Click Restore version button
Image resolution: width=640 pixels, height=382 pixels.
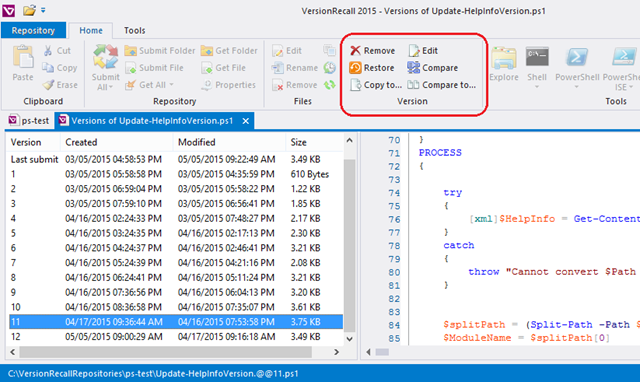tap(372, 68)
